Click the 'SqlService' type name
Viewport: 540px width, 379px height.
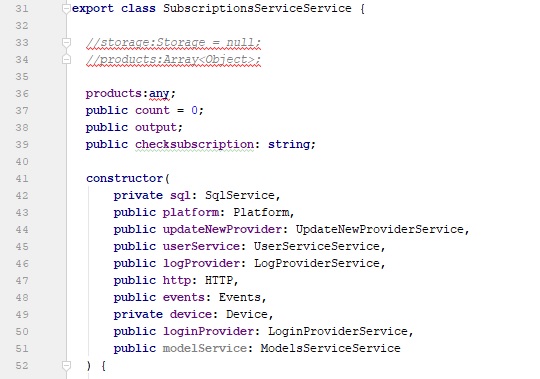click(x=240, y=196)
